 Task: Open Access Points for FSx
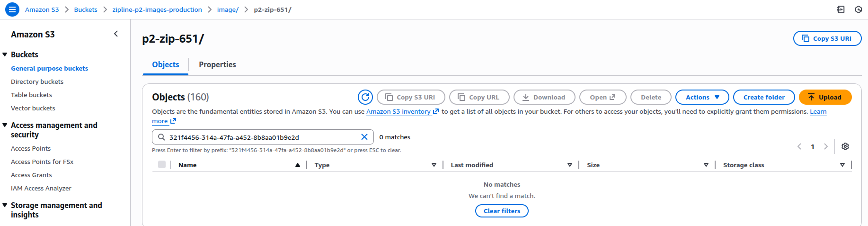42,162
